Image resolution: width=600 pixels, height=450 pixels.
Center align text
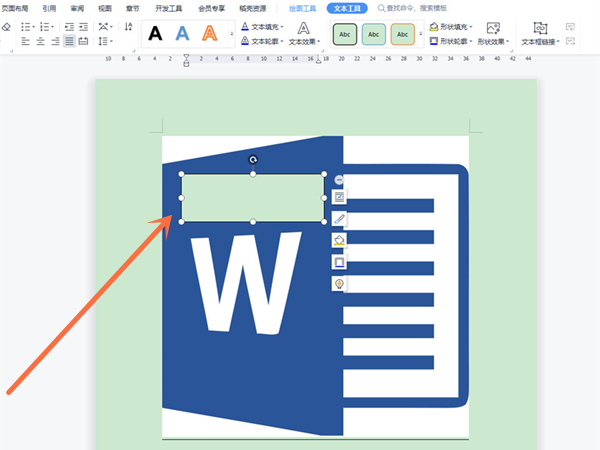coord(41,41)
